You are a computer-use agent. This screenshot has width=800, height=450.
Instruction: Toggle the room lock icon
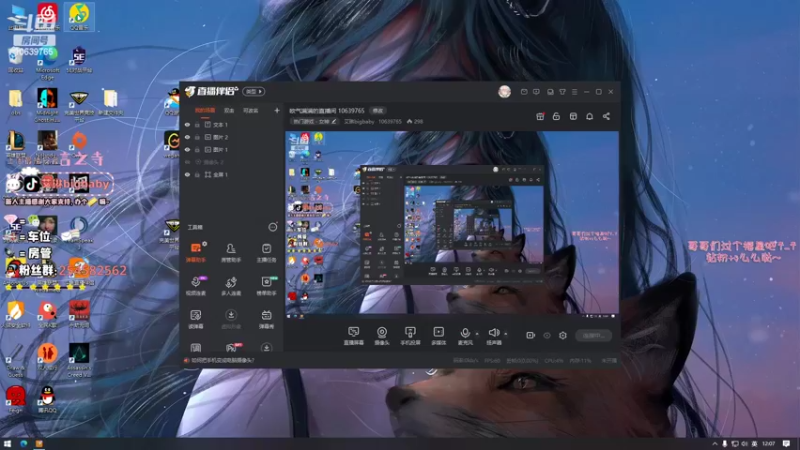point(556,116)
